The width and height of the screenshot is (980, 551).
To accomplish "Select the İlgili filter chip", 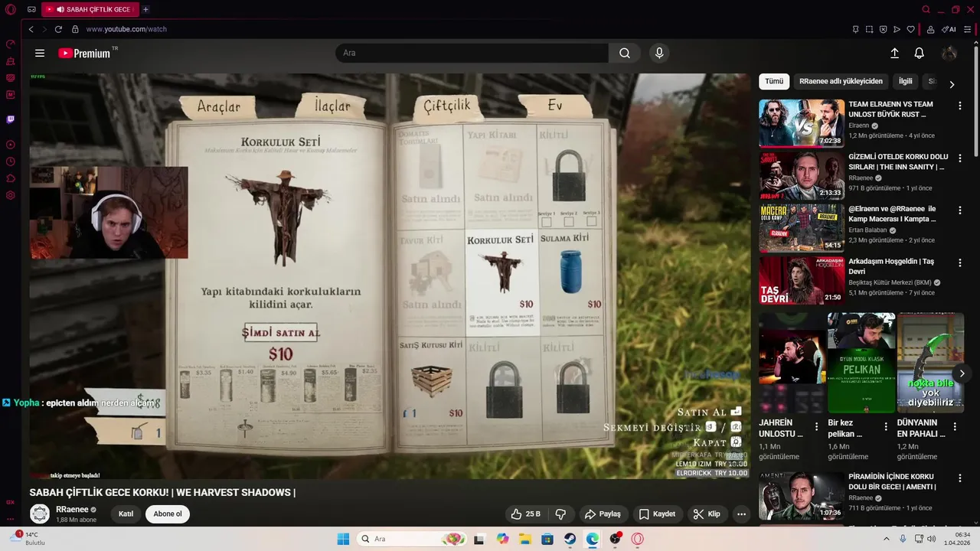I will point(905,81).
